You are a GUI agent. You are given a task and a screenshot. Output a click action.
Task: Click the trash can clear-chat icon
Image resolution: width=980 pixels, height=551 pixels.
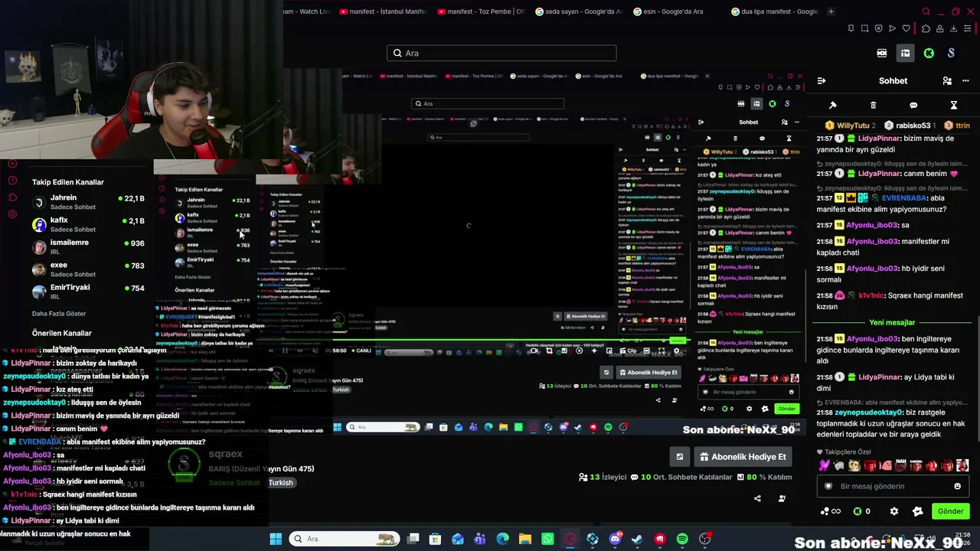(873, 105)
